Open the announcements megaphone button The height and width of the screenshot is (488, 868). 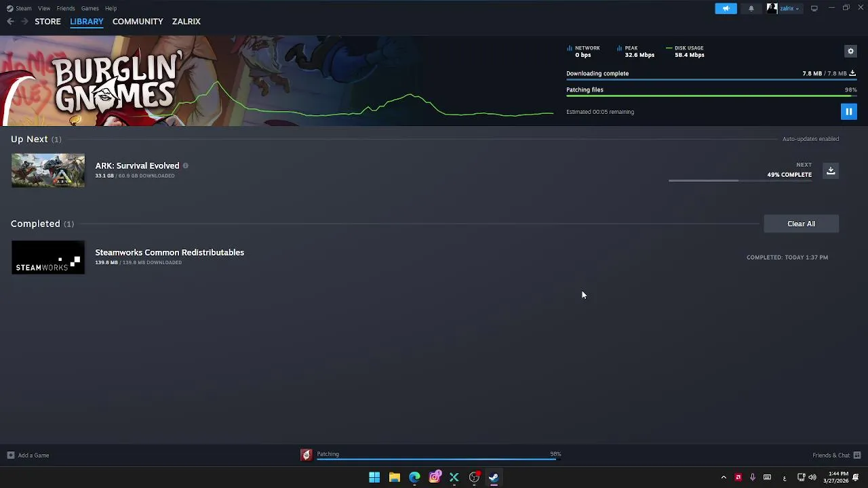[726, 8]
